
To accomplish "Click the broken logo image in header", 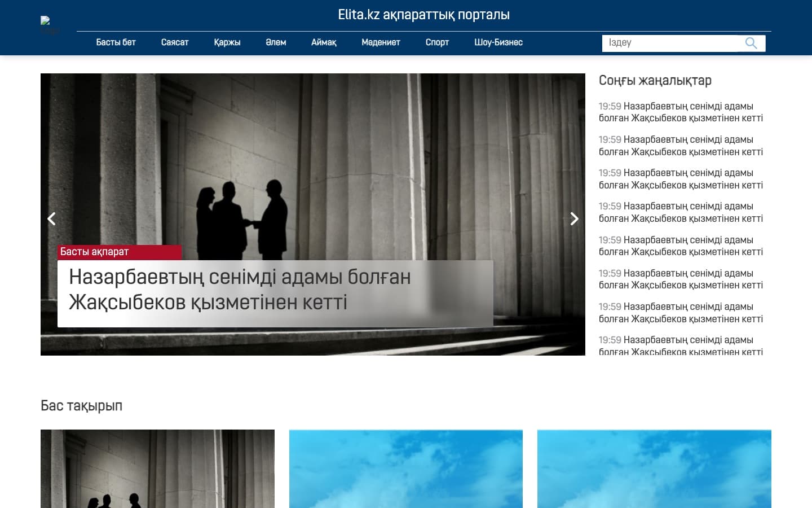I will coord(50,26).
